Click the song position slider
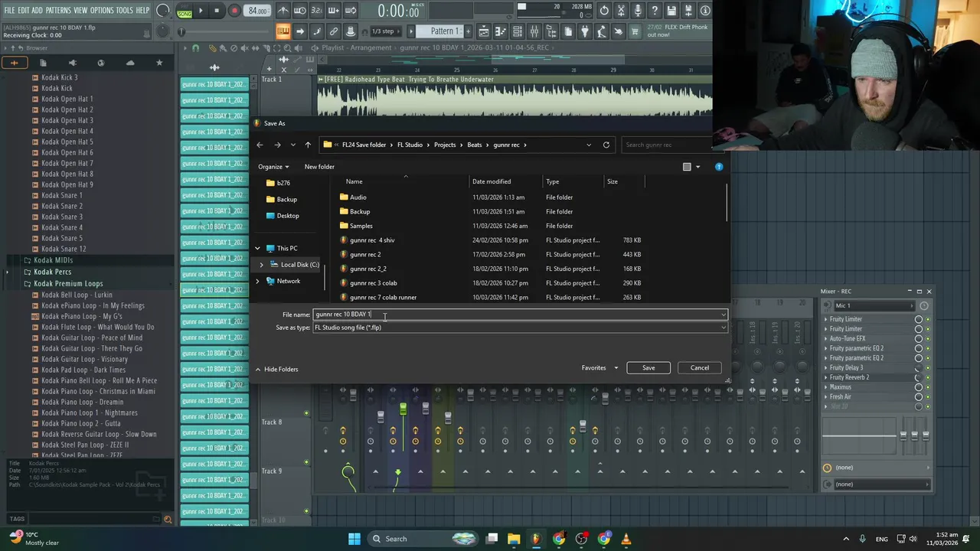Viewport: 980px width, 551px height. click(x=226, y=31)
